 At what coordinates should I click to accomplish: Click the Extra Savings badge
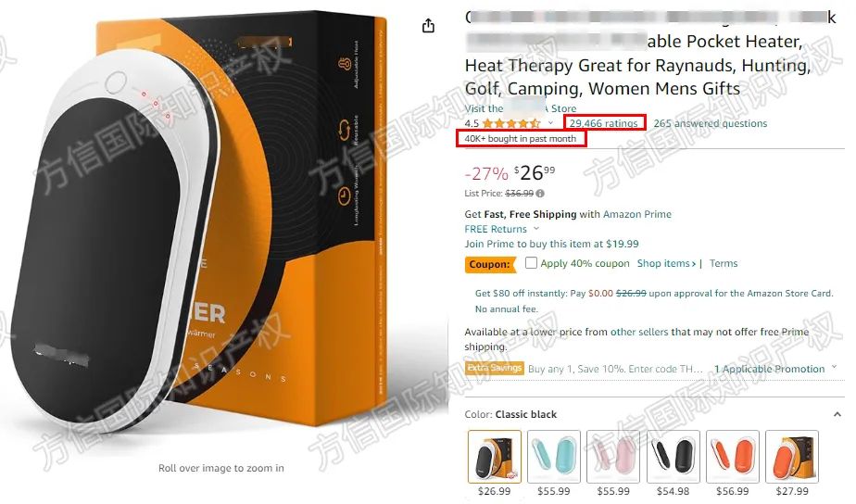click(x=495, y=368)
